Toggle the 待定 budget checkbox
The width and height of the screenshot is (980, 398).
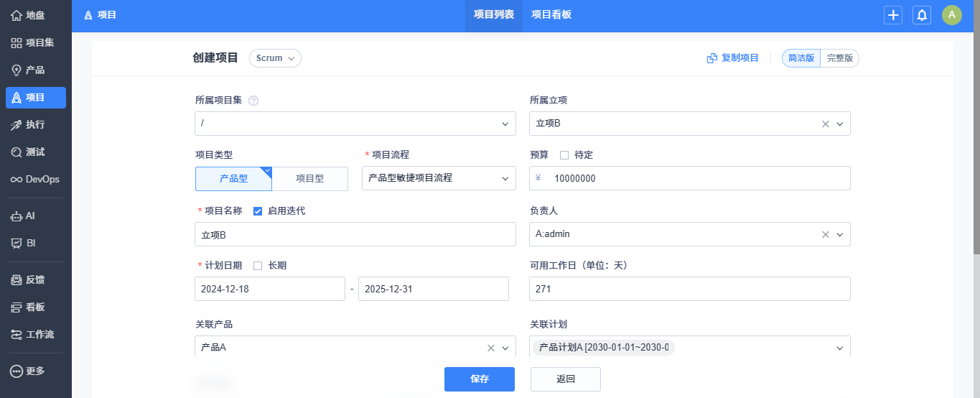point(564,155)
